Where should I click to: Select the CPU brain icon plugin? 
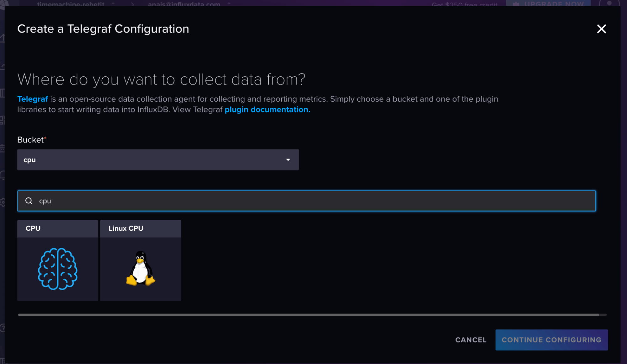(x=57, y=268)
